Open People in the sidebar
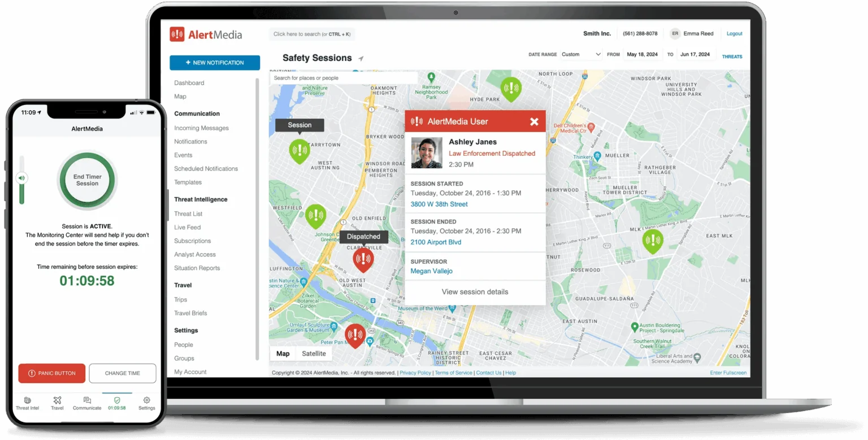The height and width of the screenshot is (440, 868). [x=184, y=345]
